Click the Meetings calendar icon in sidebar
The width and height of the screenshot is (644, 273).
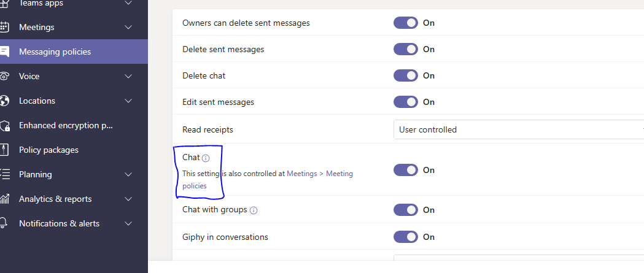4,27
